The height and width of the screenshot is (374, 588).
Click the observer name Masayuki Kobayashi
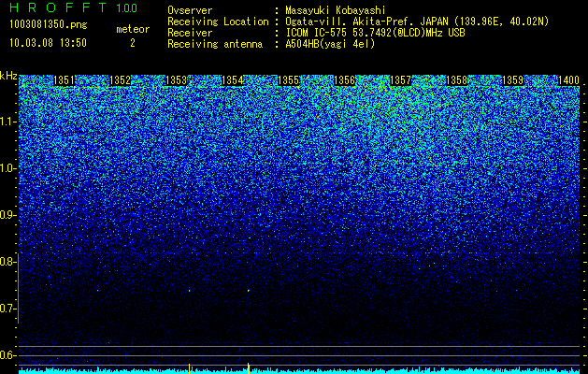point(336,10)
